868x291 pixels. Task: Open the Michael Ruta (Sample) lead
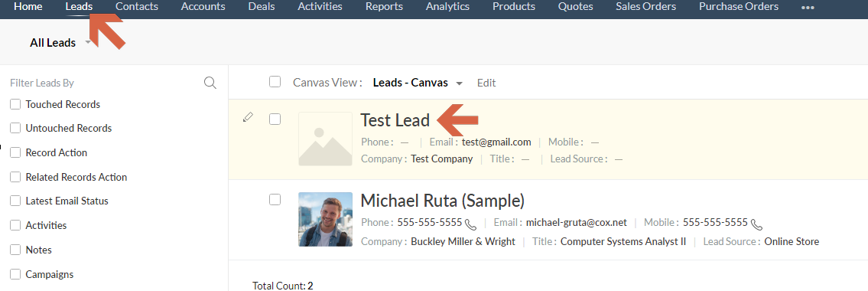[x=442, y=200]
